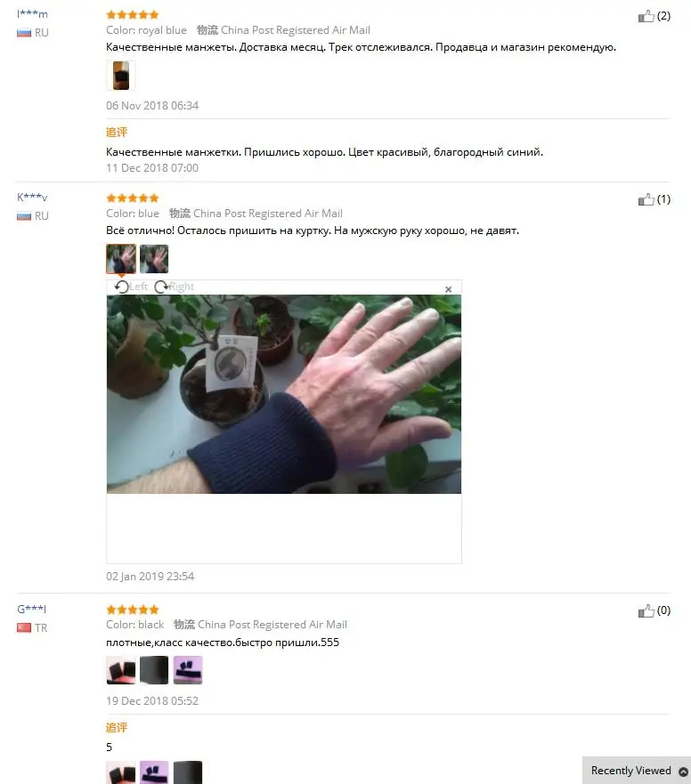Close the enlarged photo viewer
This screenshot has width=691, height=784.
[448, 289]
